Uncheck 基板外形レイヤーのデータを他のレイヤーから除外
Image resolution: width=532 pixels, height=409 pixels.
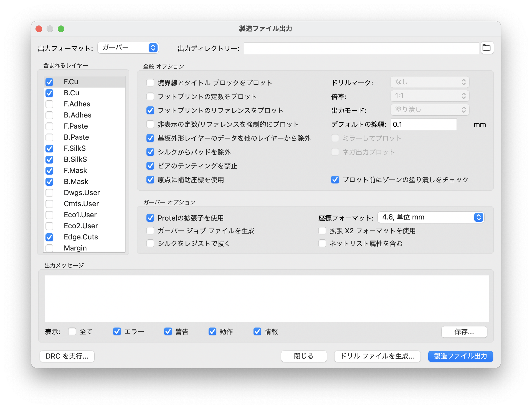[x=150, y=138]
